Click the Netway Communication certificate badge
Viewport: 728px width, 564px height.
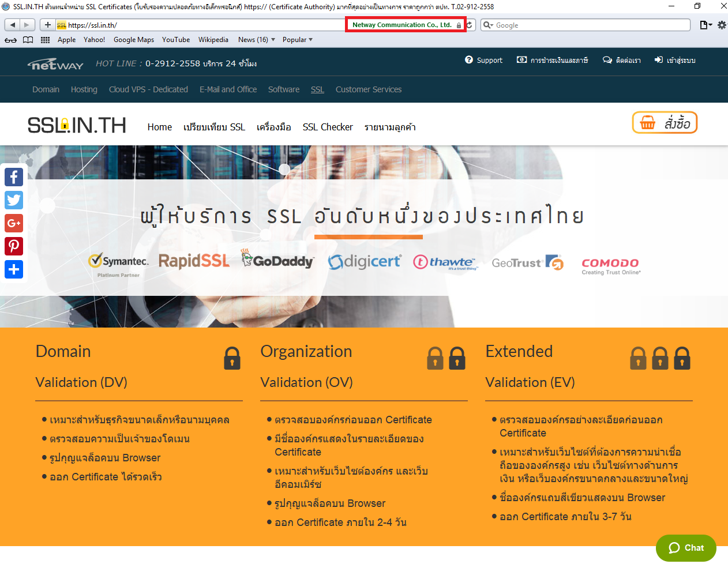[x=406, y=25]
